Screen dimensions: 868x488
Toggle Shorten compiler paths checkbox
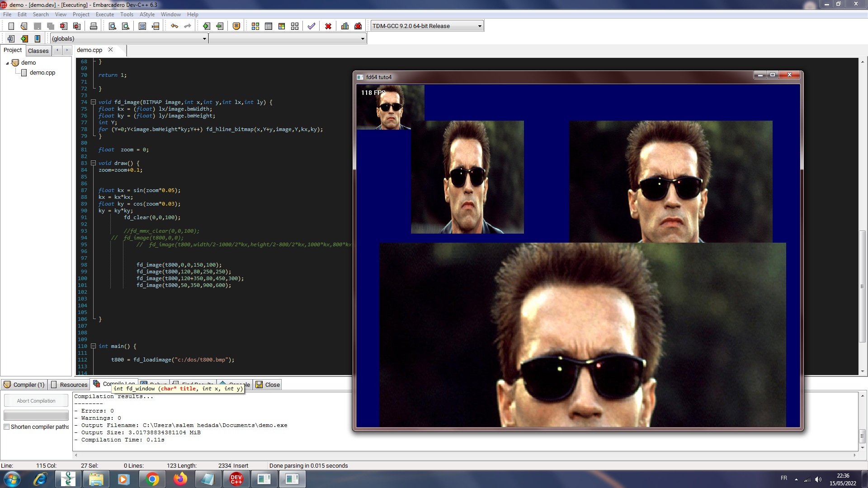[x=7, y=427]
